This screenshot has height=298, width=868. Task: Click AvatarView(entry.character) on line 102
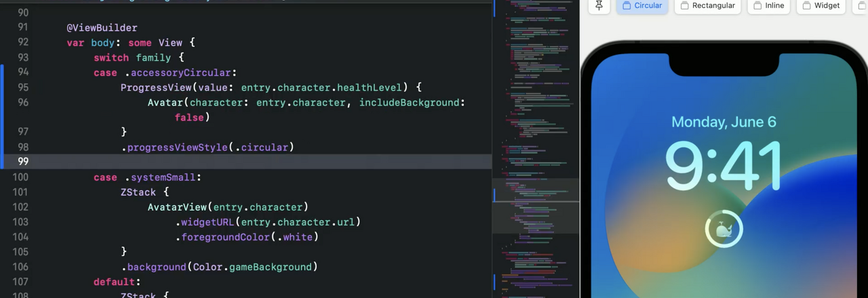pos(228,207)
